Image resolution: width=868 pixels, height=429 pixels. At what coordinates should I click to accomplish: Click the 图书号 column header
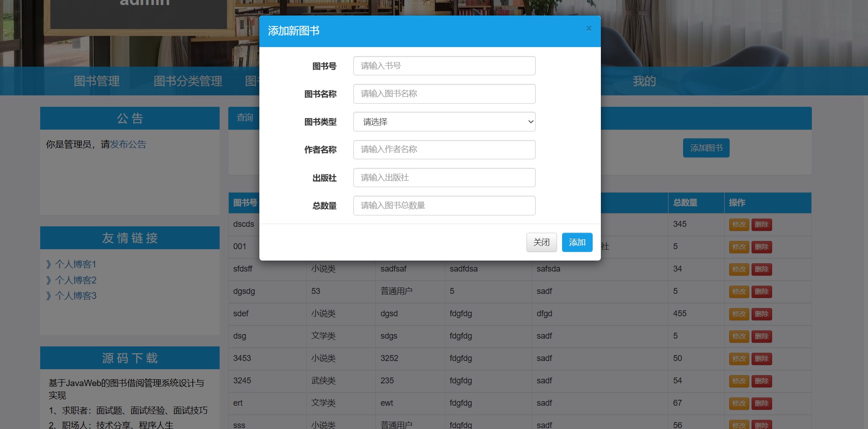tap(245, 203)
